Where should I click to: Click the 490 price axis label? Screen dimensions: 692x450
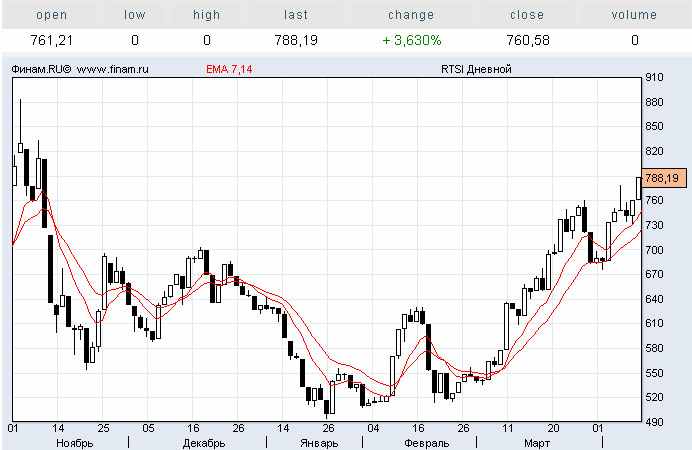pos(654,422)
